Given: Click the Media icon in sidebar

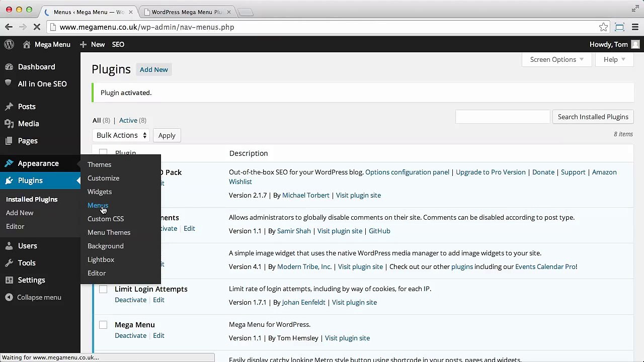Looking at the screenshot, I should [x=9, y=123].
